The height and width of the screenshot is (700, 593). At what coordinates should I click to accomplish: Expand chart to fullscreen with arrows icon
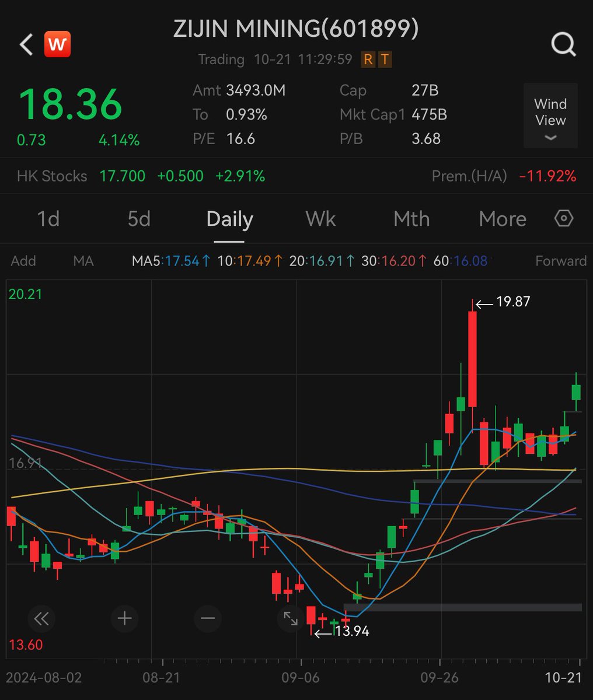(x=291, y=618)
